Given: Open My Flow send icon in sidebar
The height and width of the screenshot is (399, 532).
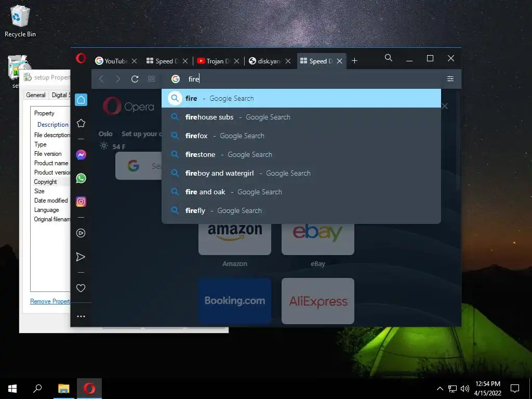Looking at the screenshot, I should click(x=81, y=257).
